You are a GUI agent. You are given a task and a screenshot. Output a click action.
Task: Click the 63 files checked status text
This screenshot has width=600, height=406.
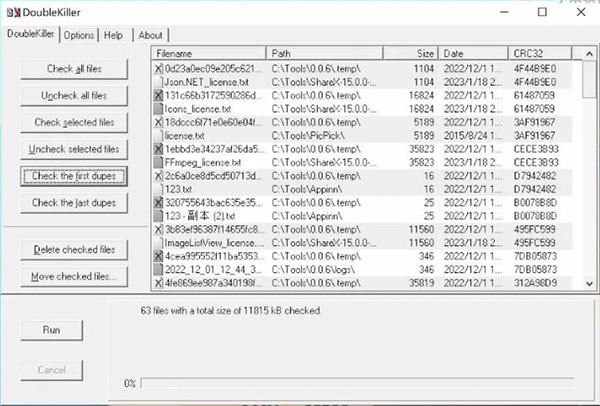231,311
